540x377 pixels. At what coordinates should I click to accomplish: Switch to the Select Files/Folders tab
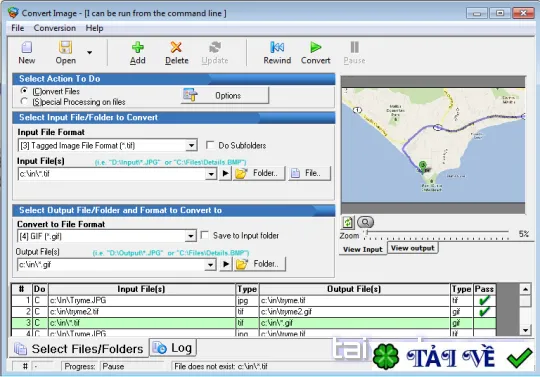(79, 349)
